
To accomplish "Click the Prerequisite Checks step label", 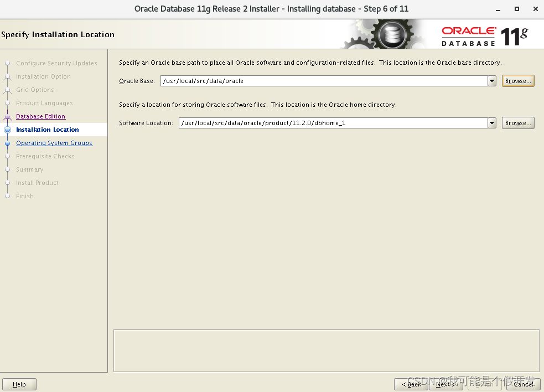I will pos(45,156).
